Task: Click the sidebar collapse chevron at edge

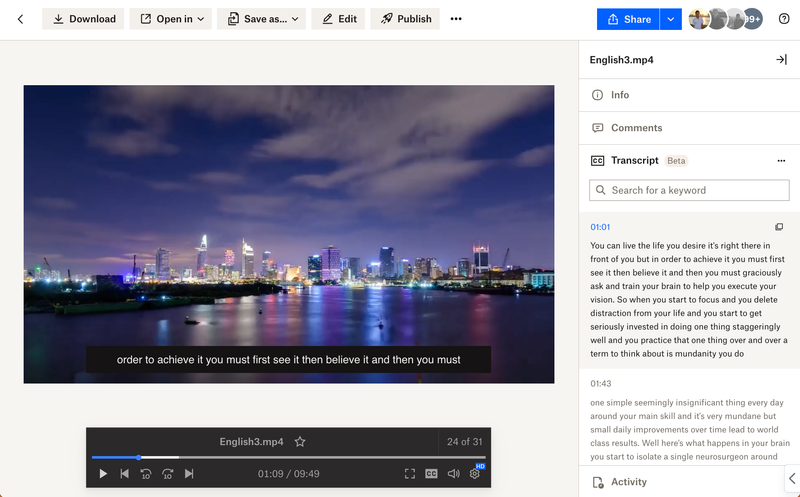Action: 792,479
